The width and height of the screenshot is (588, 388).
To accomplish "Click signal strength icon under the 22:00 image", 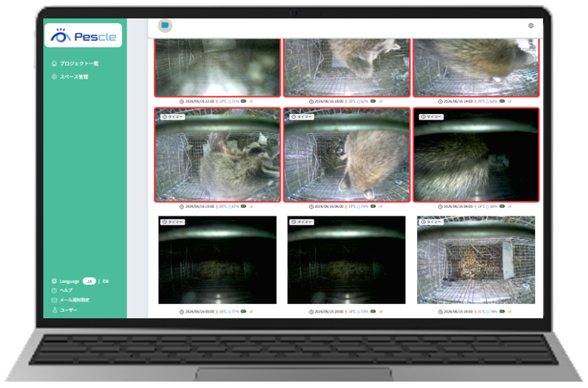I will point(251,101).
